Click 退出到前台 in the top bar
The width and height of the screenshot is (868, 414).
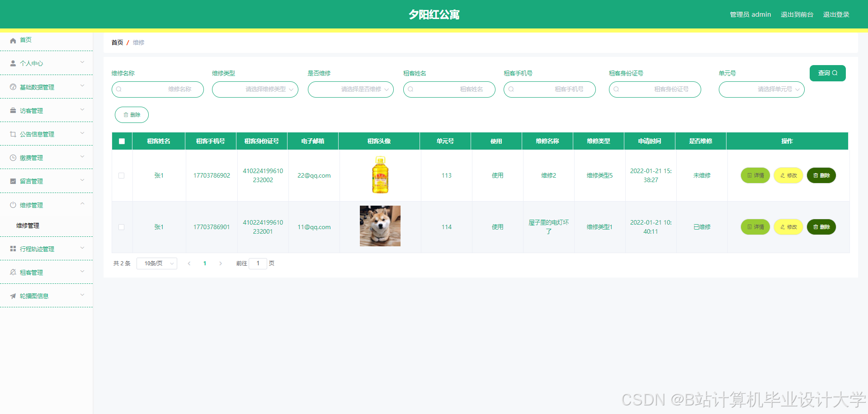click(x=797, y=14)
